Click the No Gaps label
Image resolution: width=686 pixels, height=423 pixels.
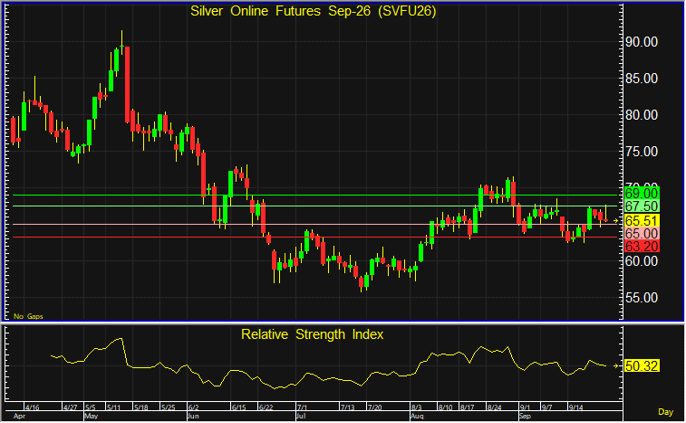pos(28,316)
